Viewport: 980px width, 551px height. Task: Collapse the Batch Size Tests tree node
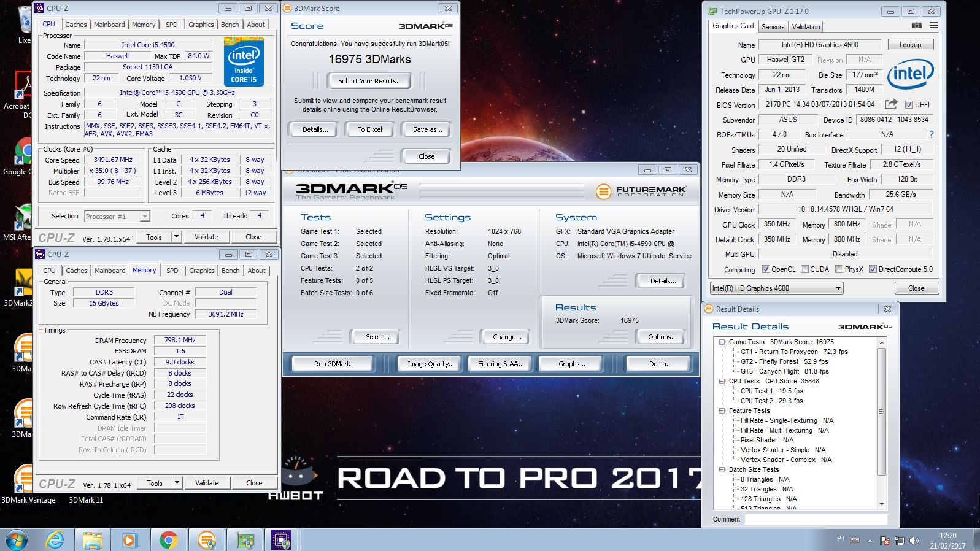tap(722, 470)
